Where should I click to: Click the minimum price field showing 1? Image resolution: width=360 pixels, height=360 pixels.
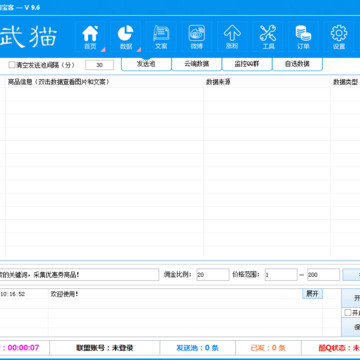click(281, 275)
